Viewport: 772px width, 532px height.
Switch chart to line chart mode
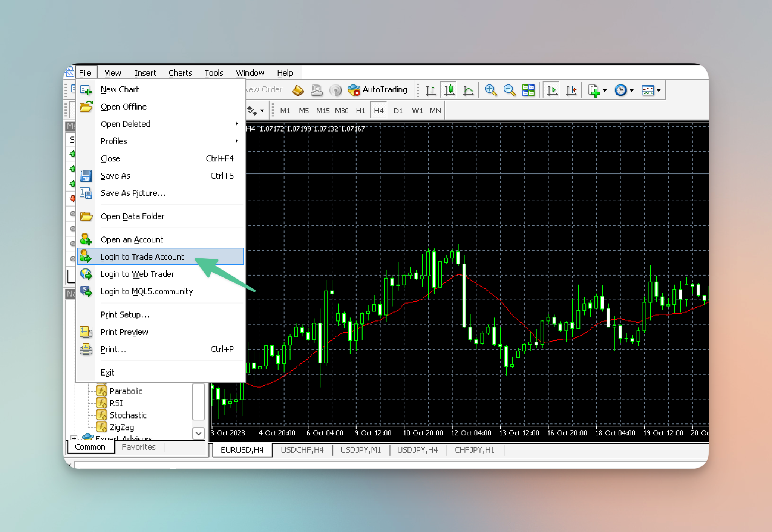(x=469, y=89)
